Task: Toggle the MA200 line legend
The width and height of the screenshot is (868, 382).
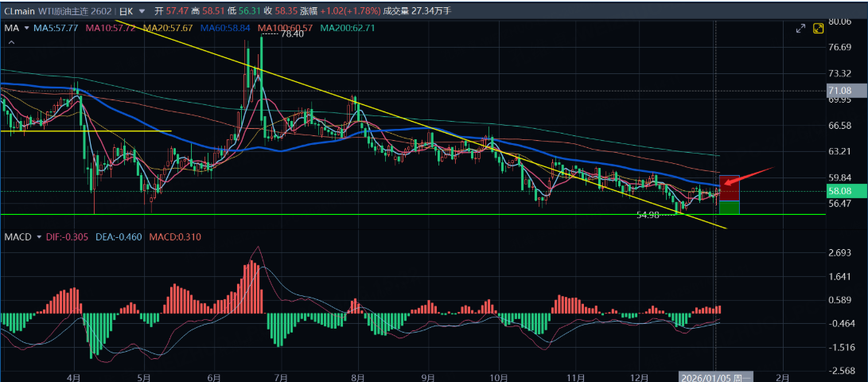Action: (347, 28)
